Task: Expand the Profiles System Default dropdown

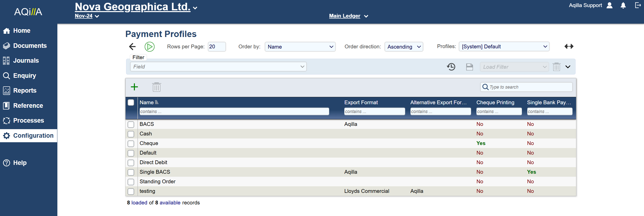Action: tap(504, 47)
